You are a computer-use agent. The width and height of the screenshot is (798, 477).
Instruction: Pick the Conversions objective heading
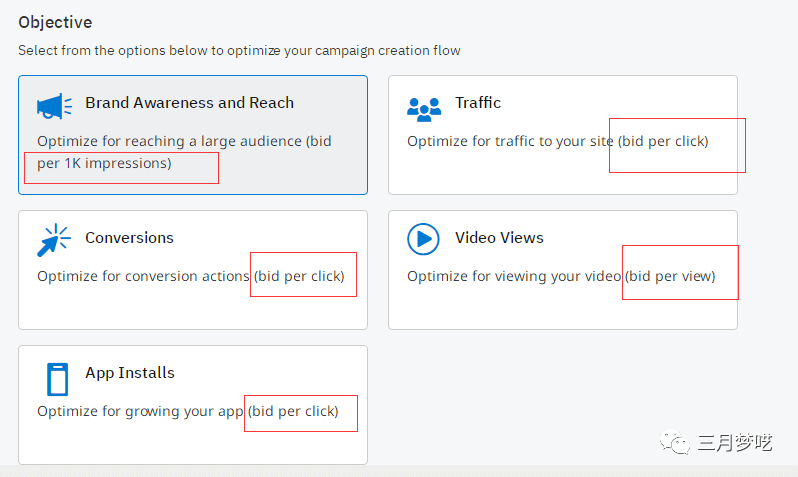pyautogui.click(x=129, y=237)
